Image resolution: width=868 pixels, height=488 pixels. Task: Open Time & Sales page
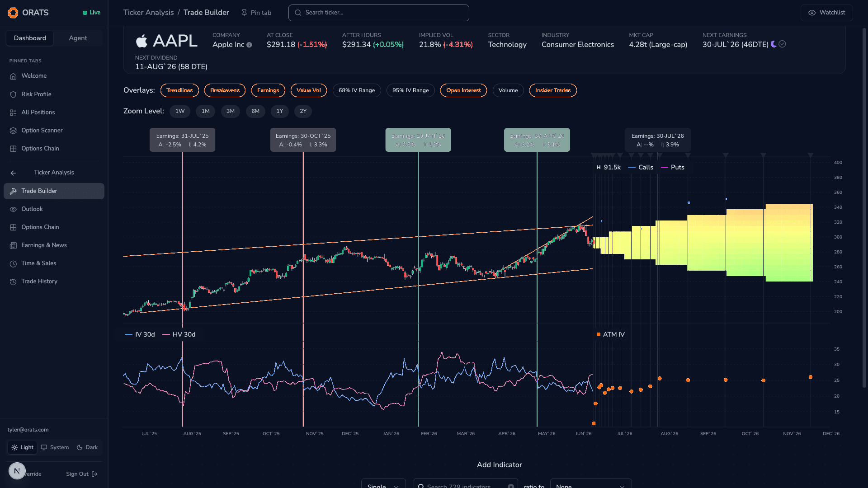54,263
